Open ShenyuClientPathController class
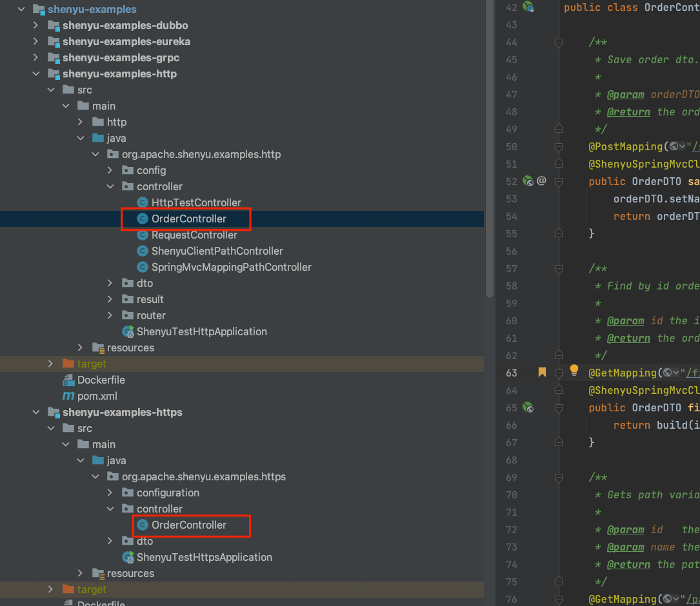Screen dimensions: 700x606 [217, 251]
